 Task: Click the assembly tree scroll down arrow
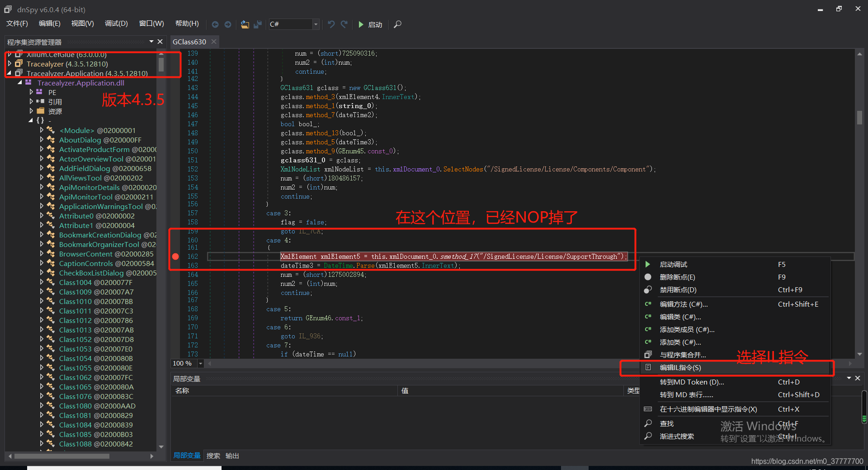click(161, 447)
